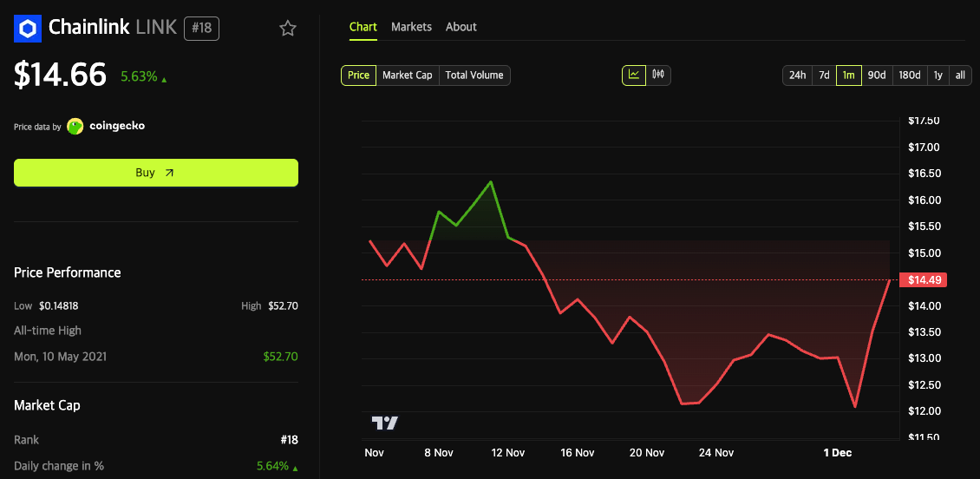Toggle chart to Total Volume
The image size is (980, 479).
[x=474, y=75]
